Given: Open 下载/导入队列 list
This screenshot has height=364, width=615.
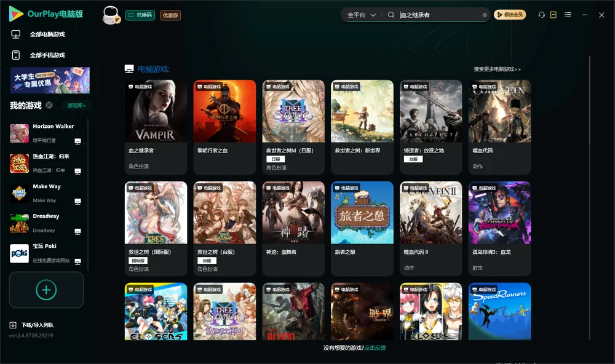Looking at the screenshot, I should [38, 325].
